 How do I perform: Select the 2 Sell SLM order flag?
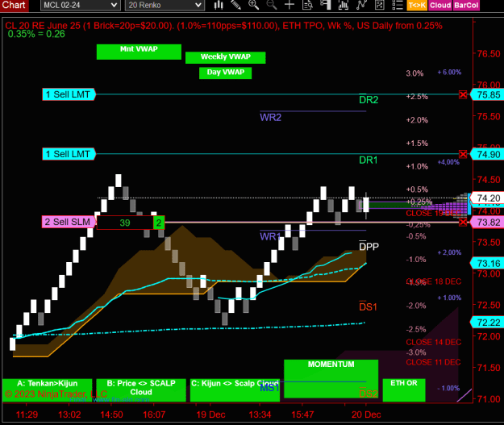pyautogui.click(x=69, y=222)
